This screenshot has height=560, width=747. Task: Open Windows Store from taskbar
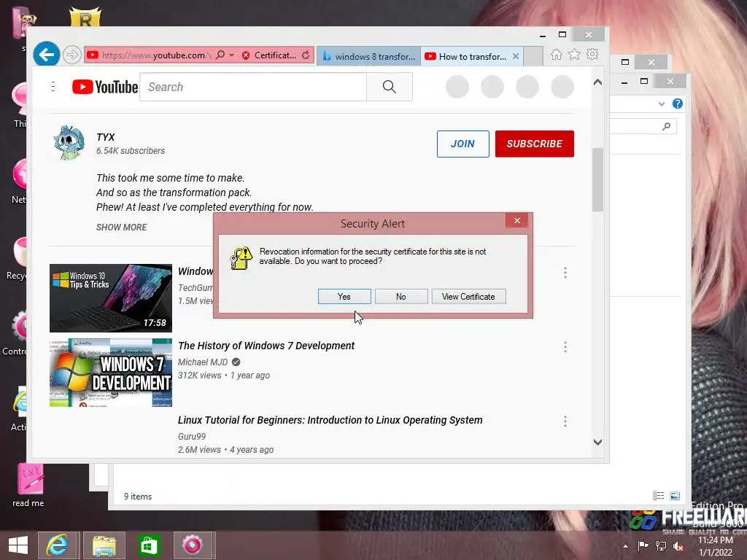[149, 545]
